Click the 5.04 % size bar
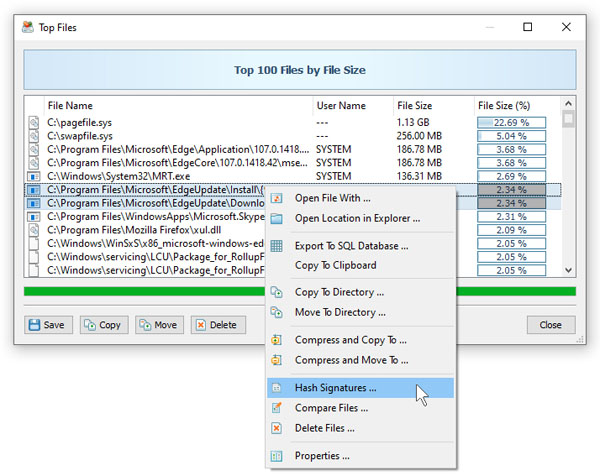 (511, 136)
